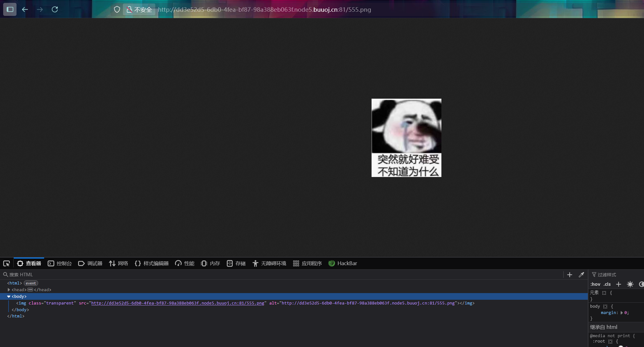Open the 样式编辑器 style editor tab
Screen dimensions: 644x347
(x=151, y=263)
